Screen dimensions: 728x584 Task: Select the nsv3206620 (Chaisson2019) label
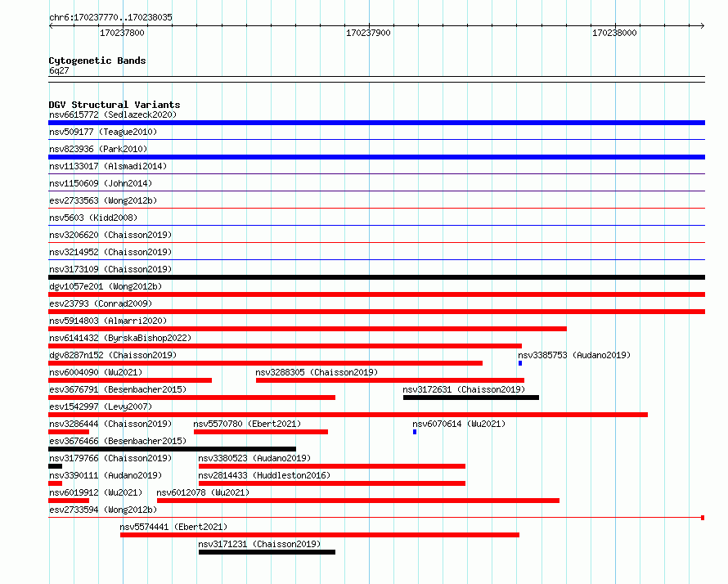tap(110, 235)
